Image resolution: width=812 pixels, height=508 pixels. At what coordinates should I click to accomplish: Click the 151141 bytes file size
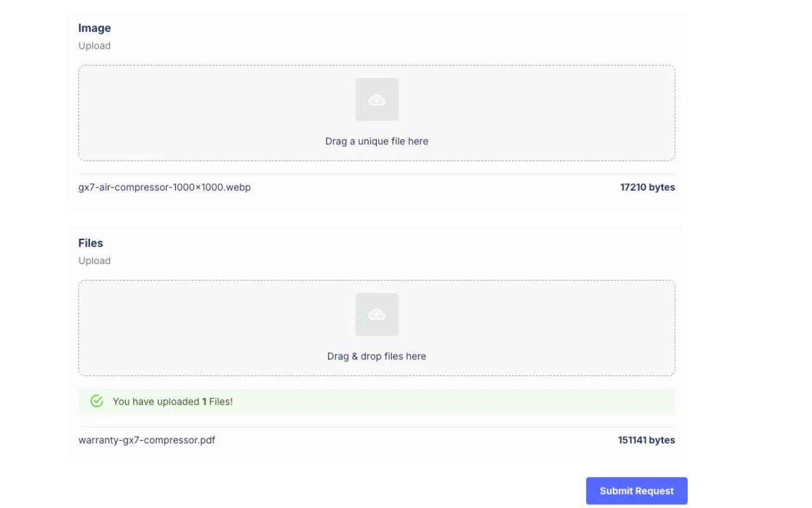click(x=646, y=440)
